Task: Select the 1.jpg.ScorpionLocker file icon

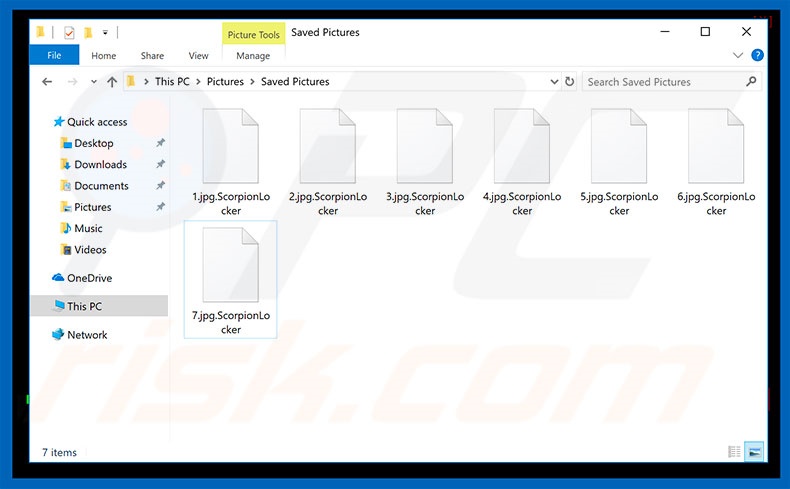Action: [x=231, y=146]
